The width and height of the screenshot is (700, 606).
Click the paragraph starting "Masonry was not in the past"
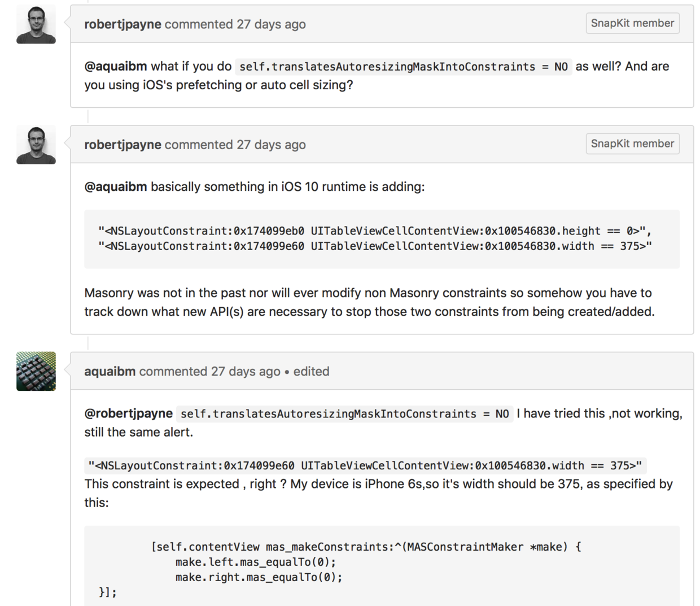369,302
